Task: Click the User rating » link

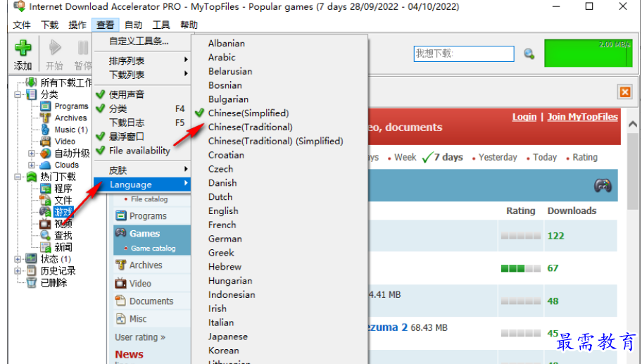Action: (140, 337)
